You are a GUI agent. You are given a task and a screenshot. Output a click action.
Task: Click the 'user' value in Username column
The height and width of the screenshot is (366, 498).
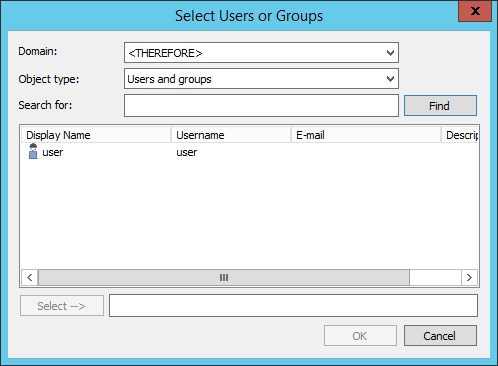pos(187,152)
